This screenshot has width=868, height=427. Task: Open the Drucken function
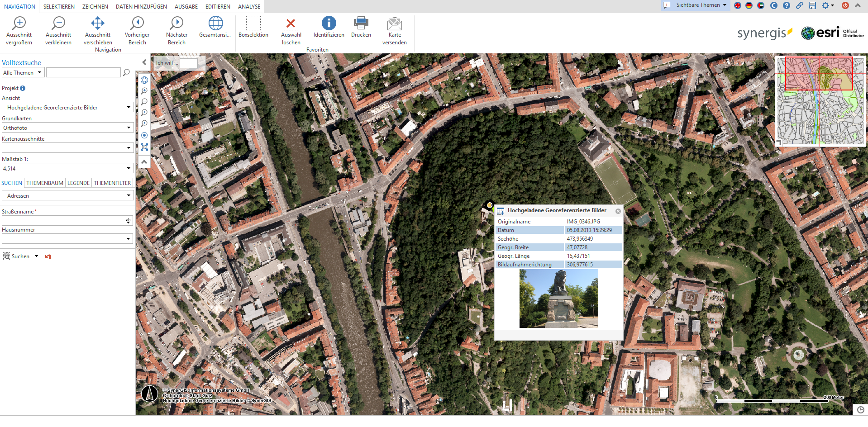coord(361,28)
